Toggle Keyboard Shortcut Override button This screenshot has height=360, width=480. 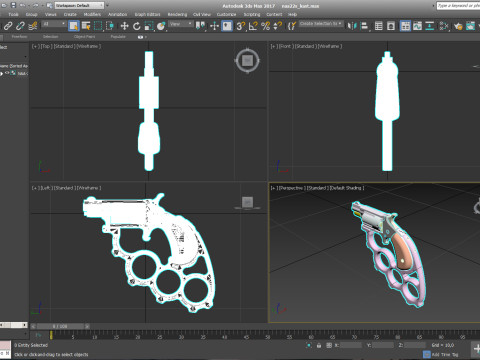point(227,26)
